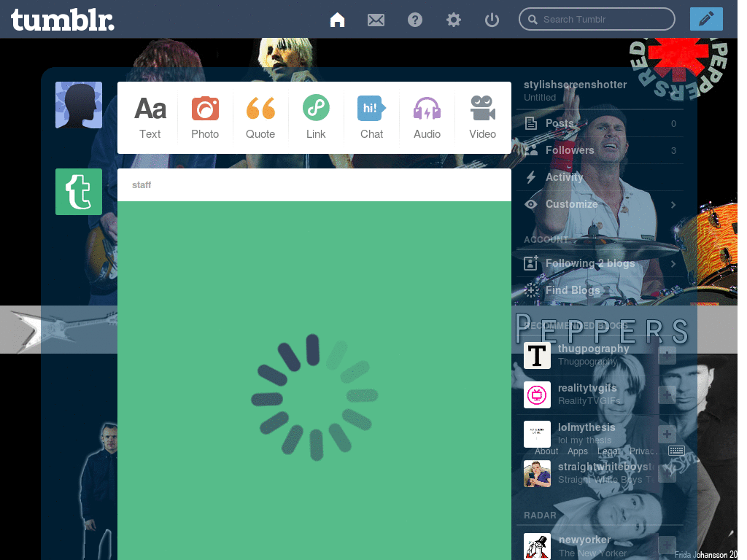The width and height of the screenshot is (747, 560).
Task: Click the Activity lightning bolt icon
Action: coord(531,177)
